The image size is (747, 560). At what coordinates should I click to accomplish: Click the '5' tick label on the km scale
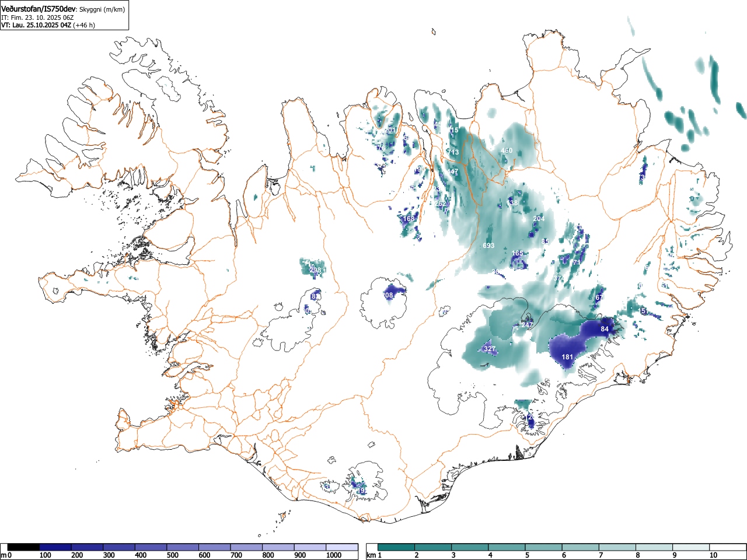pyautogui.click(x=527, y=555)
